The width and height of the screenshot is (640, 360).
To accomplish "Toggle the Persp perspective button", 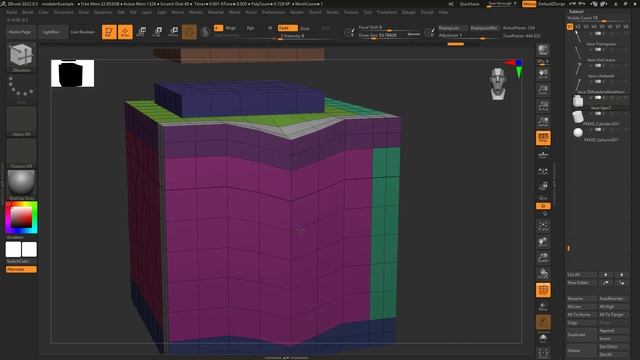I will pyautogui.click(x=543, y=138).
